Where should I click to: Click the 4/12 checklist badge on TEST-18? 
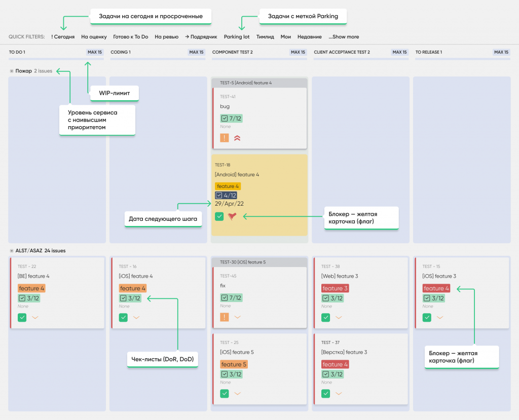[226, 195]
